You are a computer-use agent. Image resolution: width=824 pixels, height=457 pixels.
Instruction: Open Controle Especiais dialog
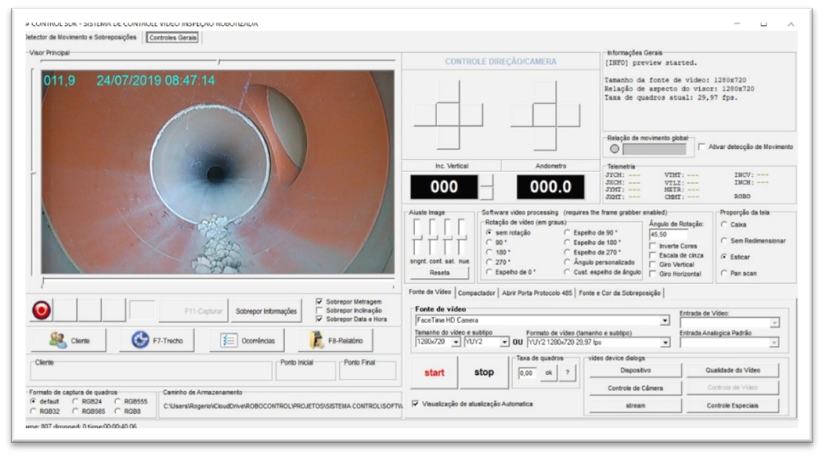(x=733, y=406)
